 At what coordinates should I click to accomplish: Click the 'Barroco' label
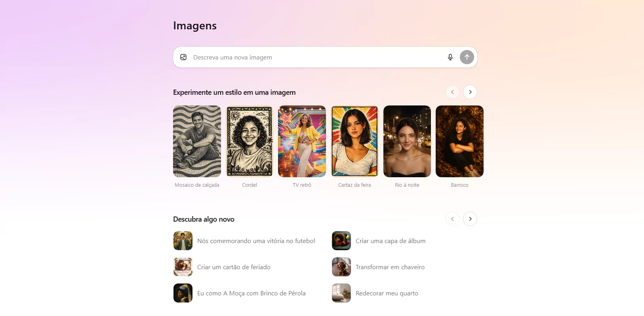pyautogui.click(x=459, y=185)
